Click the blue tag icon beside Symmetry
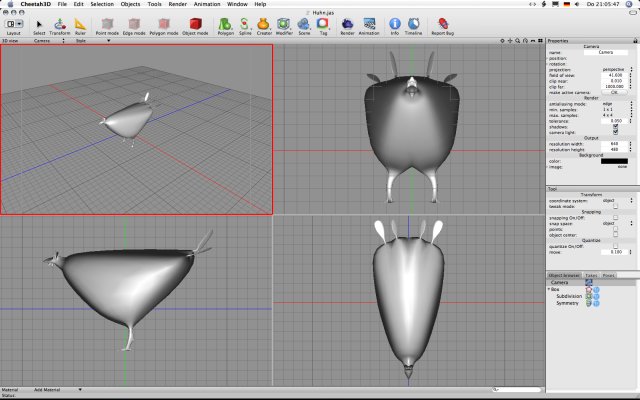 point(596,303)
